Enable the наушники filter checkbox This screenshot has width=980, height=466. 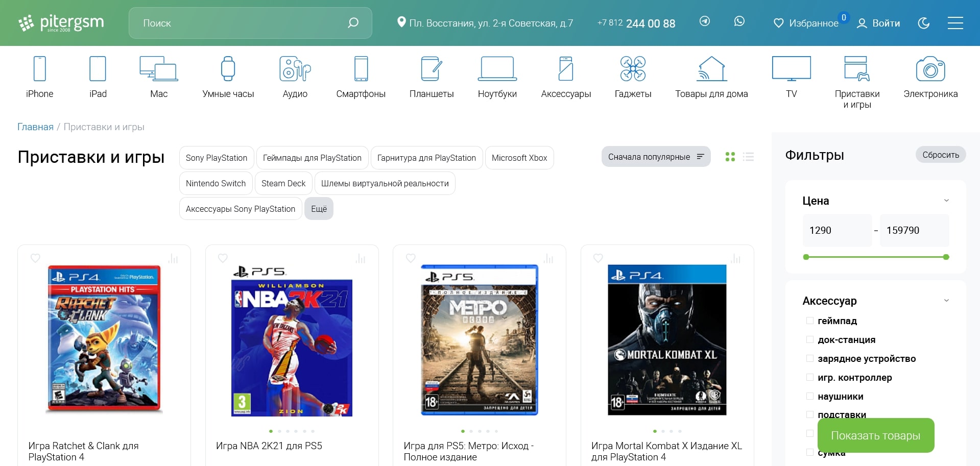(809, 396)
